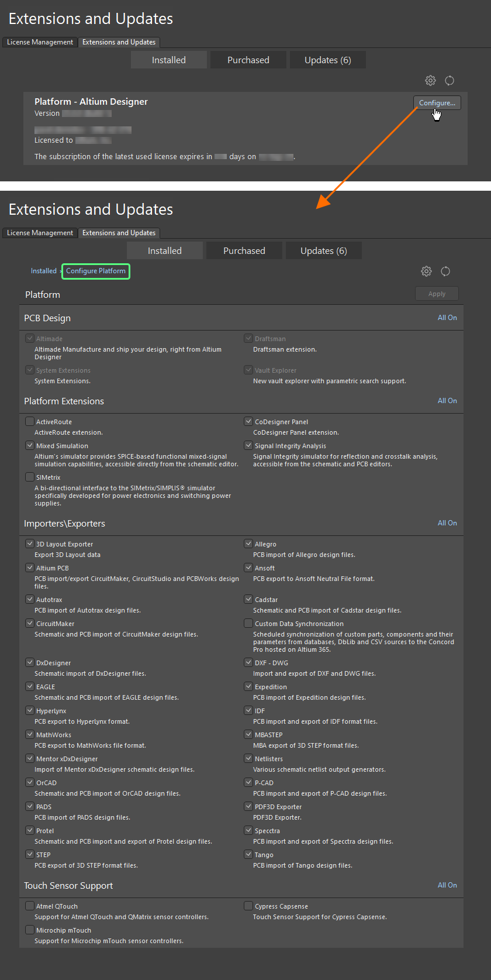Image resolution: width=491 pixels, height=980 pixels.
Task: Click refresh icon beside the Configure... button
Action: [449, 80]
